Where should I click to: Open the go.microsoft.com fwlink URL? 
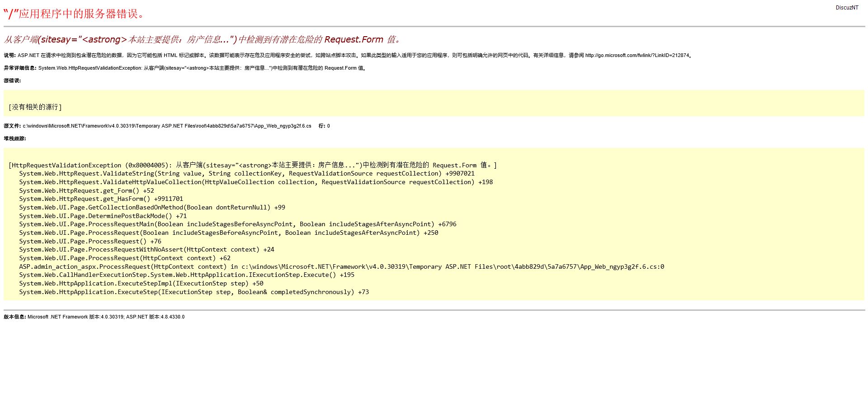[x=637, y=56]
